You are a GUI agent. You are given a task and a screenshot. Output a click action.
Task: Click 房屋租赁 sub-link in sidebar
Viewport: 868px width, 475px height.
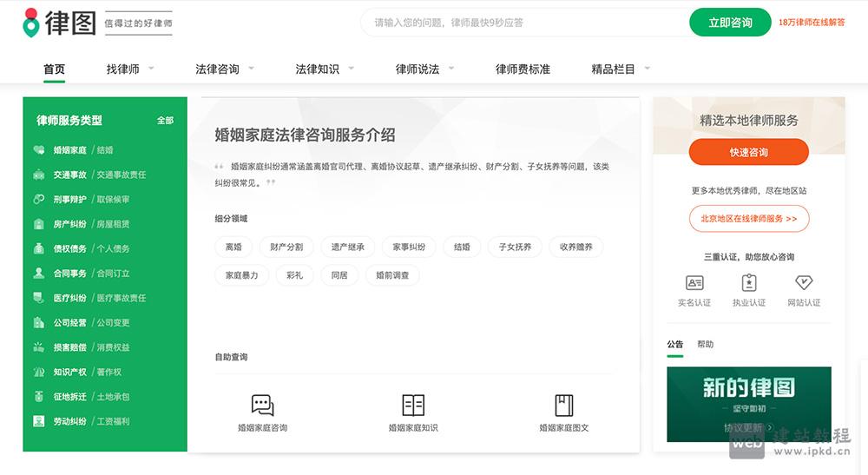(x=113, y=224)
